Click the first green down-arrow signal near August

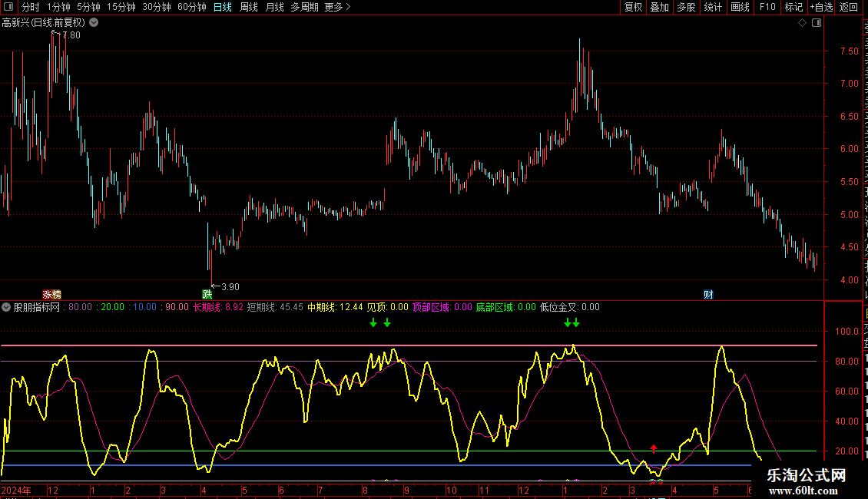coord(373,322)
